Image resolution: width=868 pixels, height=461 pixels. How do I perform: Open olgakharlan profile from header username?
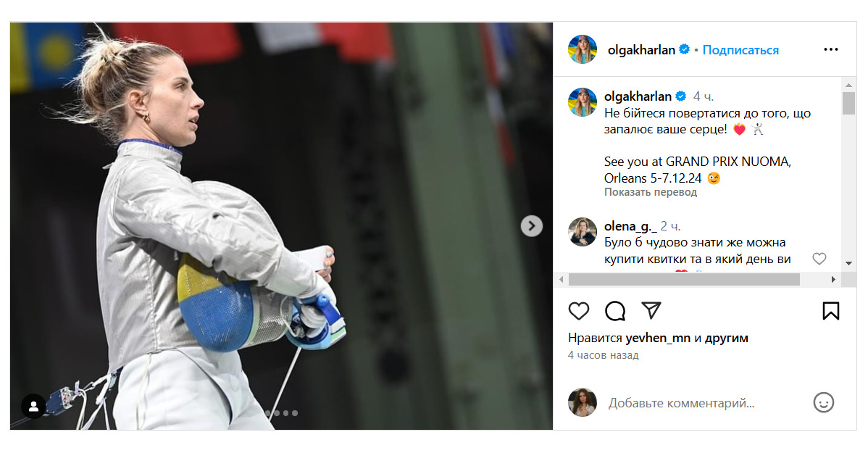click(x=641, y=50)
